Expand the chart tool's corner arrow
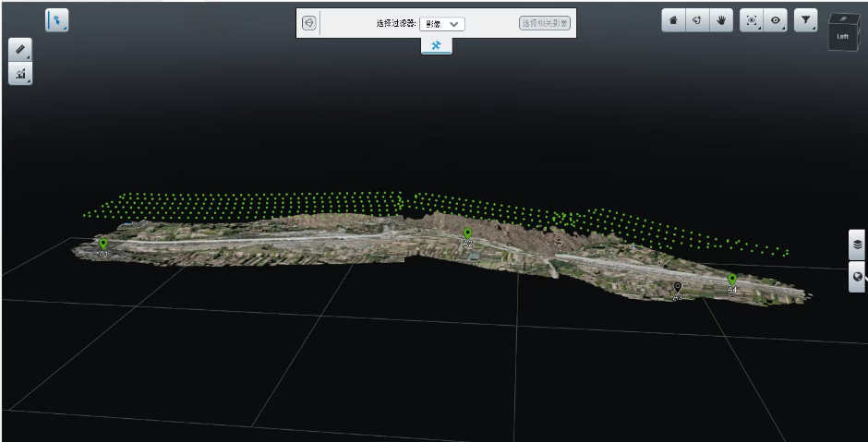The width and height of the screenshot is (868, 442). pos(29,82)
